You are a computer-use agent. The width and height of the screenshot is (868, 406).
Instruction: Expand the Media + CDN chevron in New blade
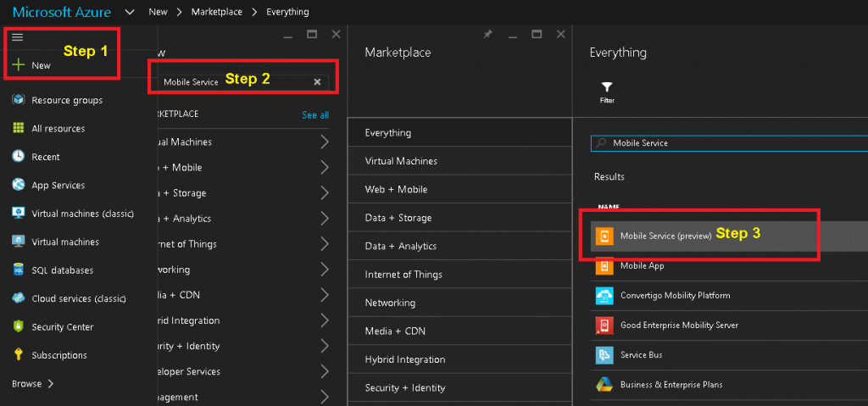click(325, 295)
